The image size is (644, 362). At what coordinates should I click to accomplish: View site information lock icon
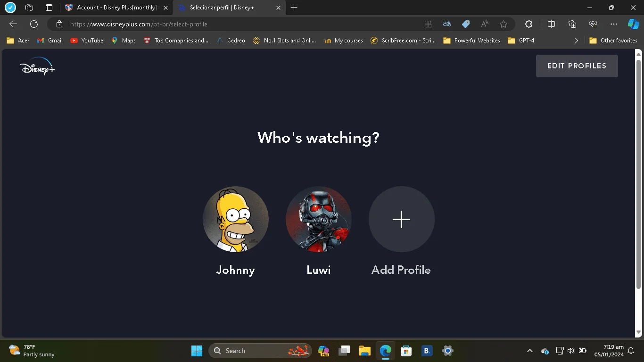tap(59, 24)
